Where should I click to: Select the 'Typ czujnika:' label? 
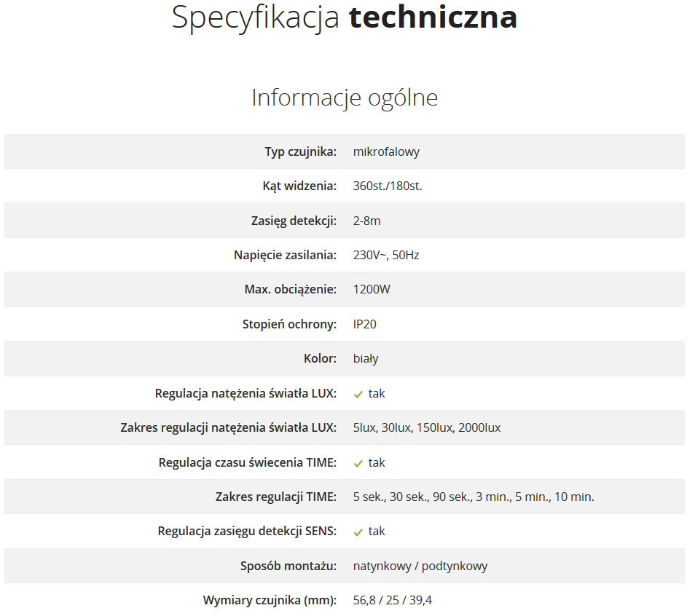point(301,151)
